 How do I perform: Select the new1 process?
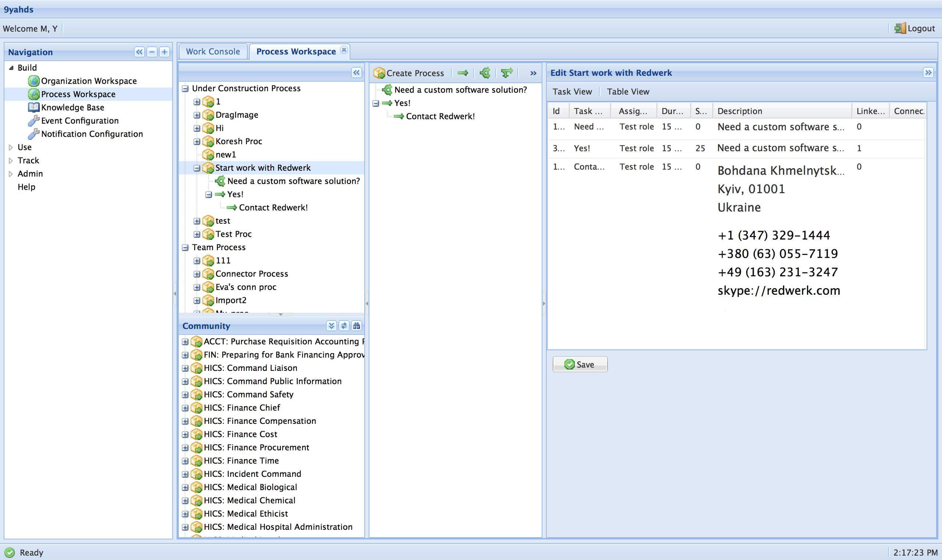click(x=225, y=154)
